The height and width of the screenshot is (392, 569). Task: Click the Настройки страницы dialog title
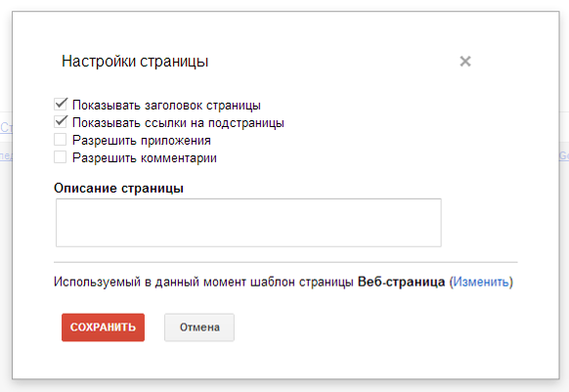pyautogui.click(x=135, y=62)
